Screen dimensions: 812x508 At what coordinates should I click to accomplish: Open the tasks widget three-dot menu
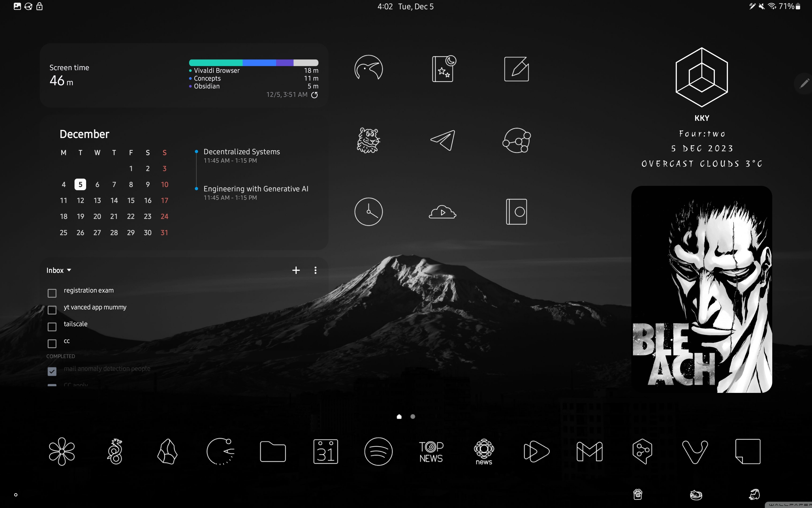315,270
